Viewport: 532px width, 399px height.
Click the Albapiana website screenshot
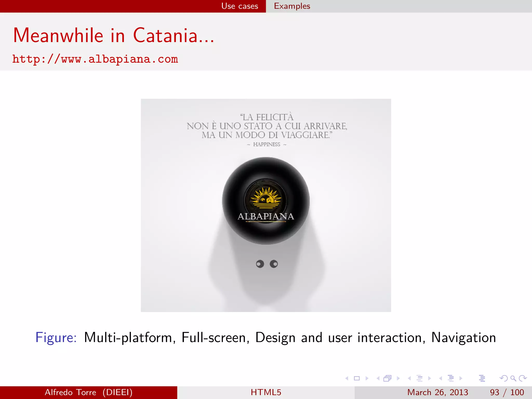(266, 205)
